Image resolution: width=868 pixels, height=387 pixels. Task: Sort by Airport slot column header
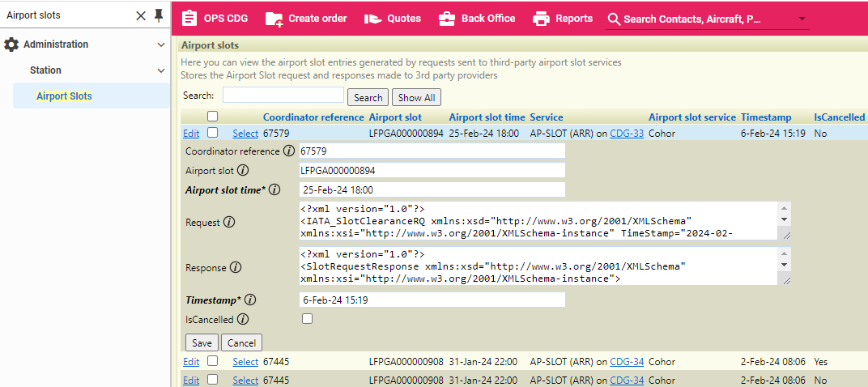(395, 117)
